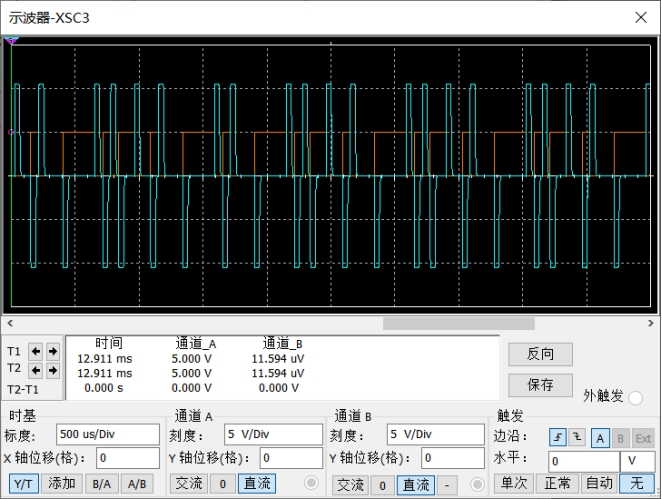Set channel A coupling to 直流 (DC)
The width and height of the screenshot is (662, 499).
point(257,483)
